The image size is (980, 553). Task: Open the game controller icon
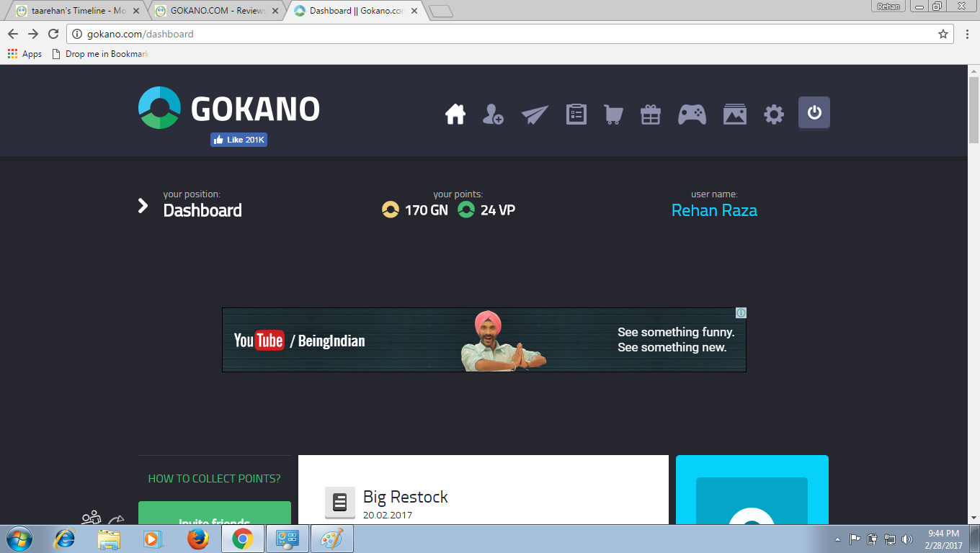[x=692, y=114]
